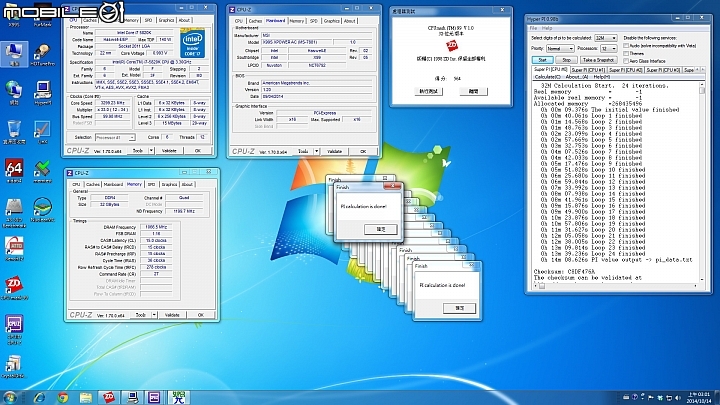This screenshot has height=405, width=720.
Task: Open the checkbox-icon shortcut beside Recycle Bin
Action: 42,132
